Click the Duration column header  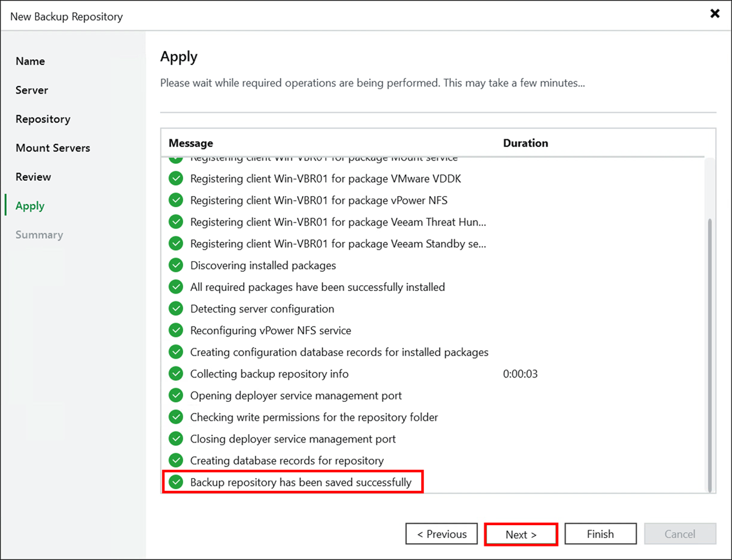[x=525, y=143]
